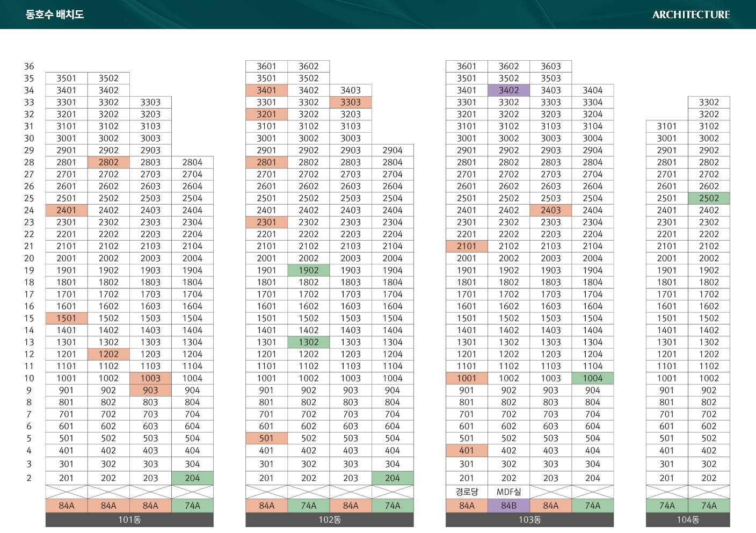Select highlighted unit 2801 in 102동
The image size is (756, 533).
coord(266,162)
